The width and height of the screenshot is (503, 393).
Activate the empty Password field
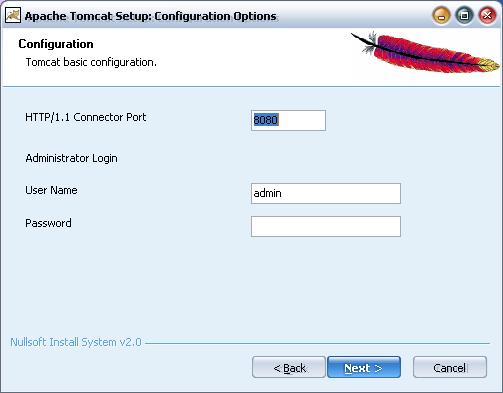(x=326, y=227)
